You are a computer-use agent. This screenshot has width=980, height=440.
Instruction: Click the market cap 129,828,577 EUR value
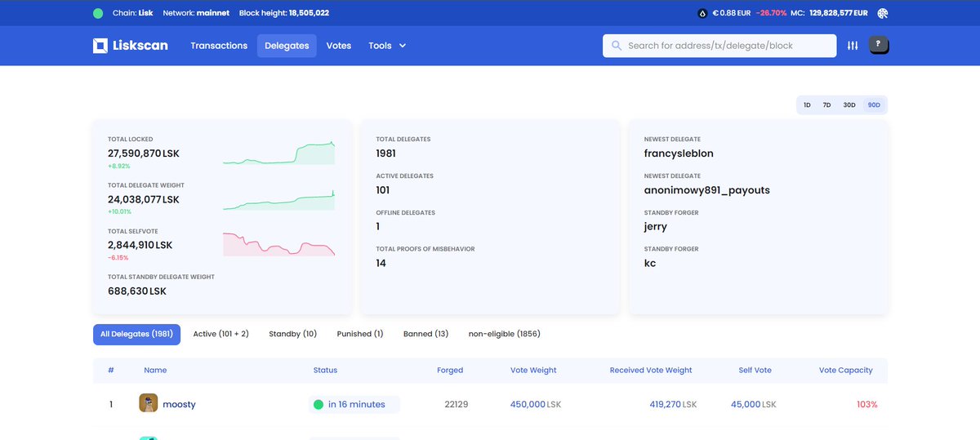(x=839, y=13)
